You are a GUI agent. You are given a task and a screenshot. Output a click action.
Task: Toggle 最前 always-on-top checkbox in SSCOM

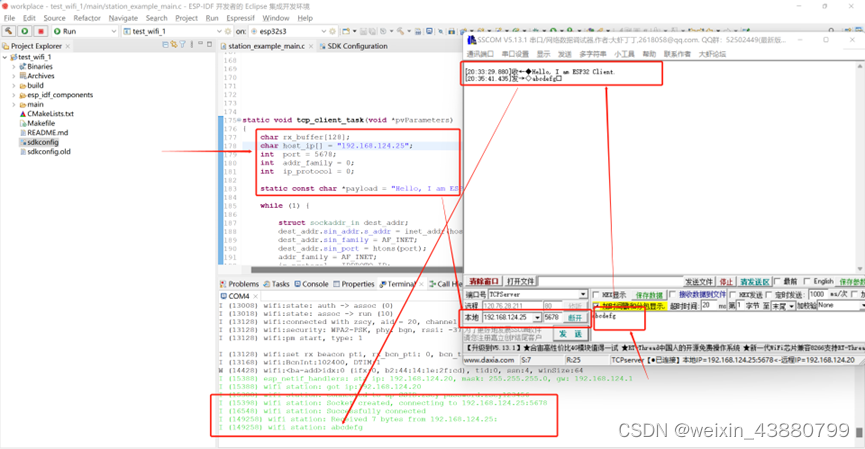[778, 281]
